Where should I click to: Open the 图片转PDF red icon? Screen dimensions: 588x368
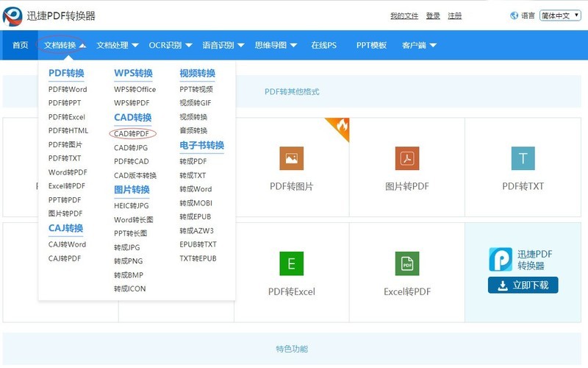coord(407,158)
